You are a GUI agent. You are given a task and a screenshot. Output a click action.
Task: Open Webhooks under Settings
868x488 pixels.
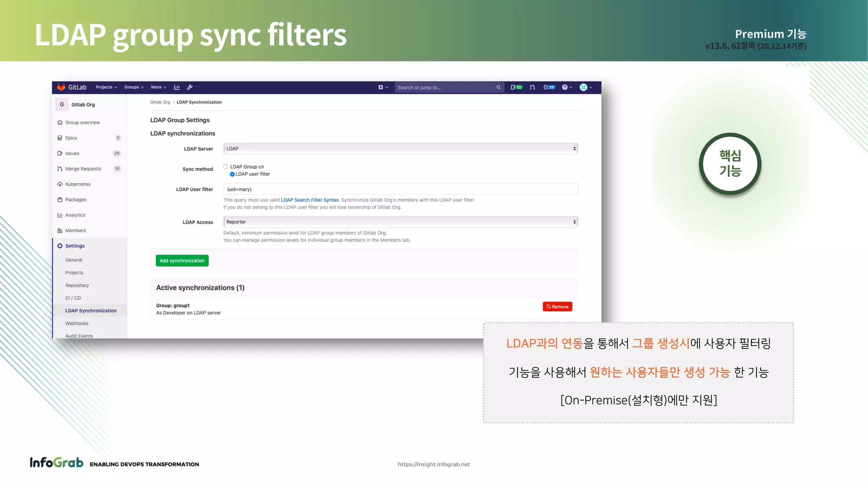[77, 323]
